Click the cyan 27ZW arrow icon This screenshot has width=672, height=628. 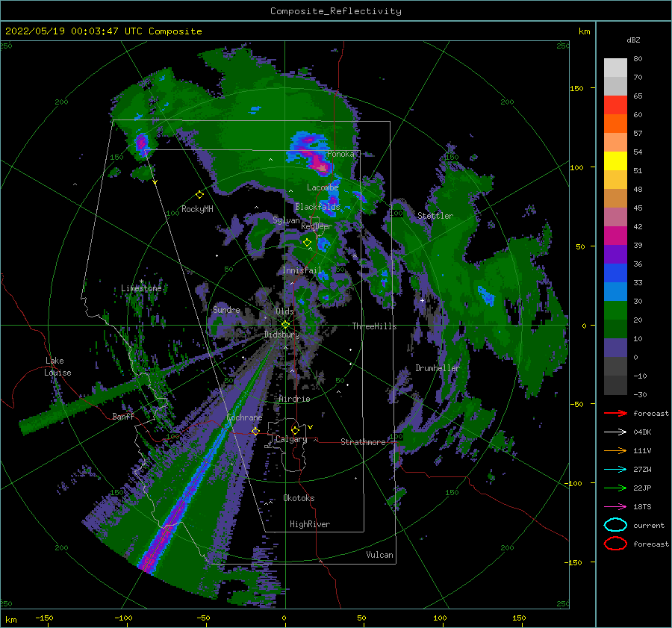[x=615, y=470]
